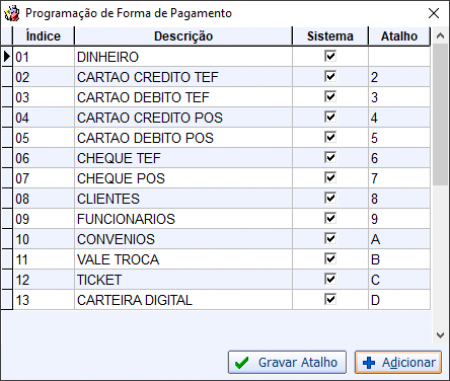This screenshot has width=450, height=381.
Task: Click the application icon in title bar
Action: click(12, 13)
